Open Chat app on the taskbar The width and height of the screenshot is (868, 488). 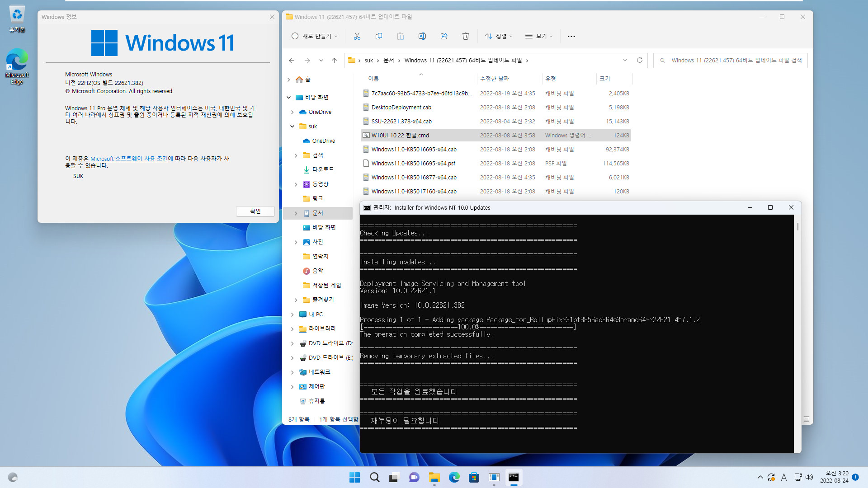414,477
